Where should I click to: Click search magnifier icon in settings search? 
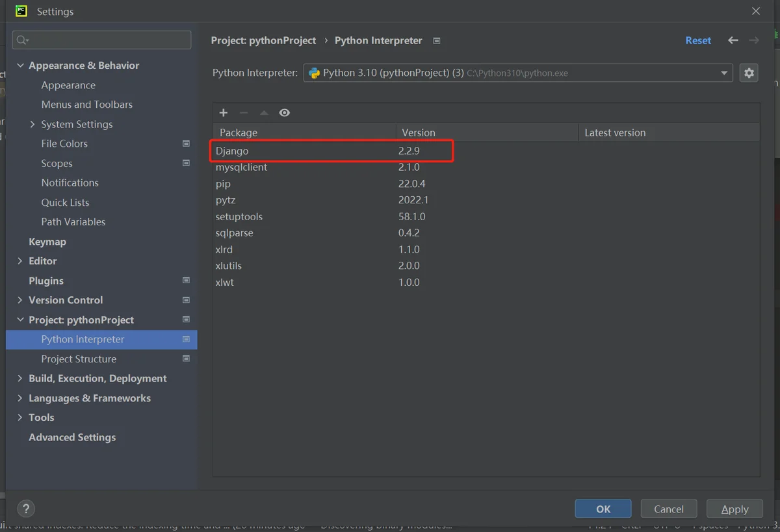[22, 40]
